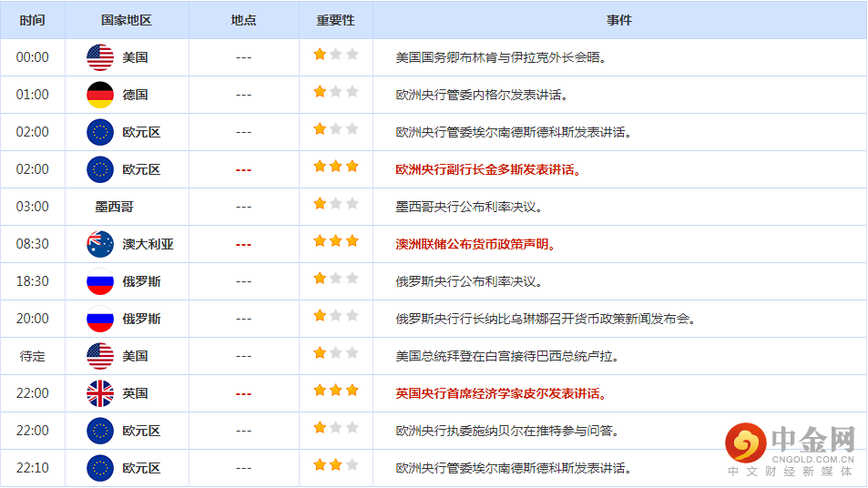The height and width of the screenshot is (488, 868).
Task: Open the 墨西哥央行公布利率决议 event
Action: (469, 207)
